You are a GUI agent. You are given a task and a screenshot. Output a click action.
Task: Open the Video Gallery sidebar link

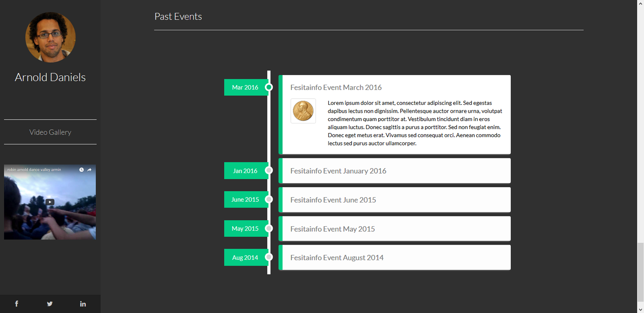50,132
